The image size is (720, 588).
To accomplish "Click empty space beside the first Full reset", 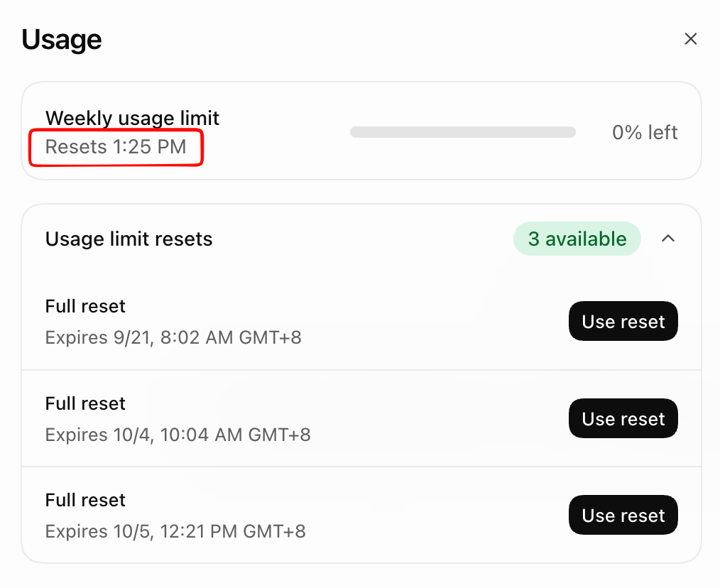I will tap(413, 322).
